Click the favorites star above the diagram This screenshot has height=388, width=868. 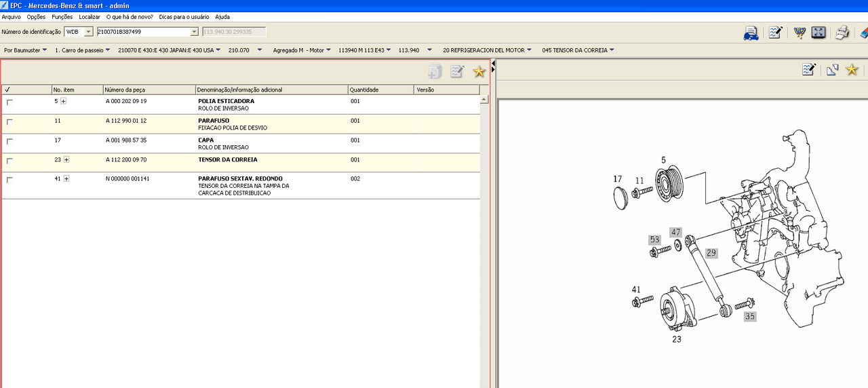pos(852,69)
